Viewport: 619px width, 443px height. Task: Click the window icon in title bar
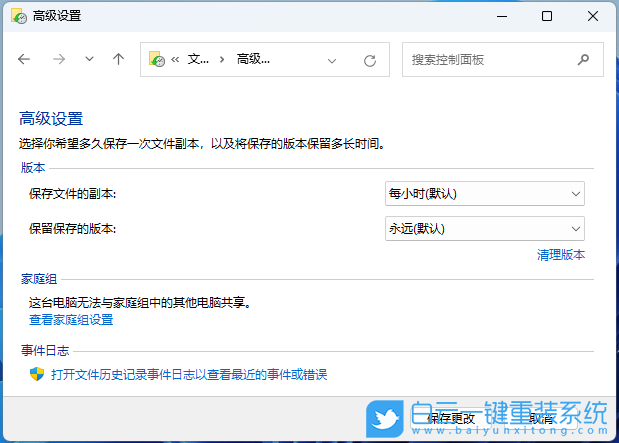[x=17, y=16]
